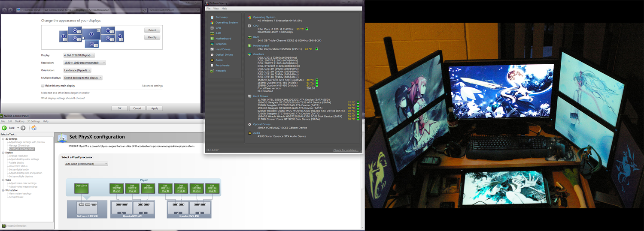Collapse Display tree node in NVIDIA panel
This screenshot has width=644, height=231.
(x=3, y=153)
